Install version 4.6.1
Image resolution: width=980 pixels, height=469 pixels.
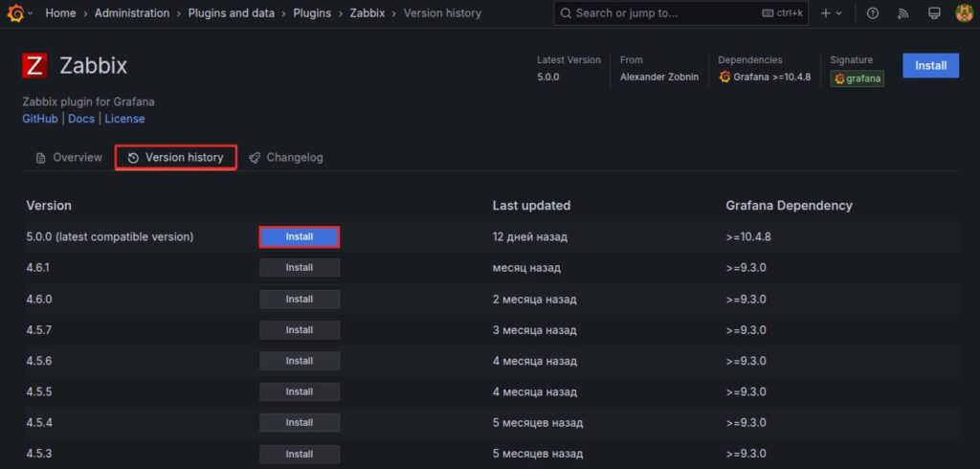click(x=299, y=268)
